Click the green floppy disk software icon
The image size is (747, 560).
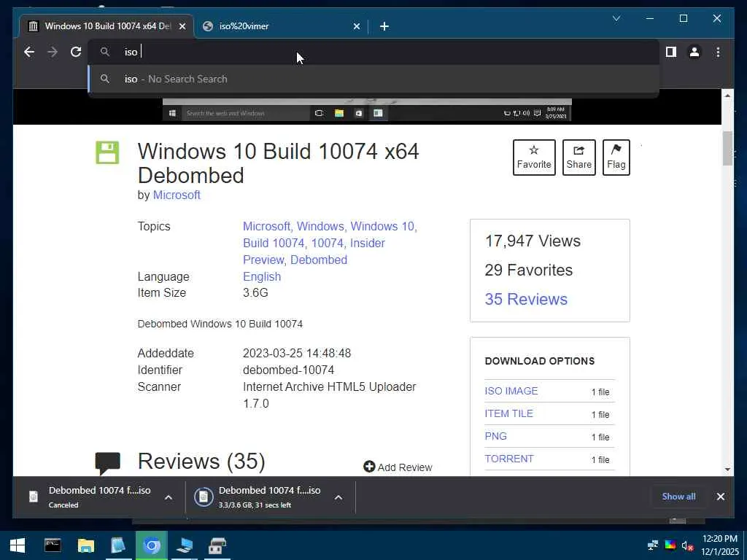click(107, 152)
